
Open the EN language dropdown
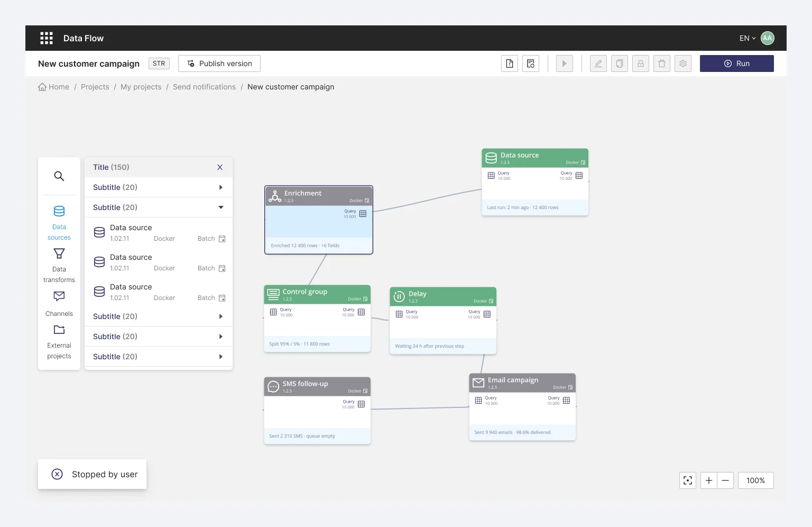tap(748, 38)
